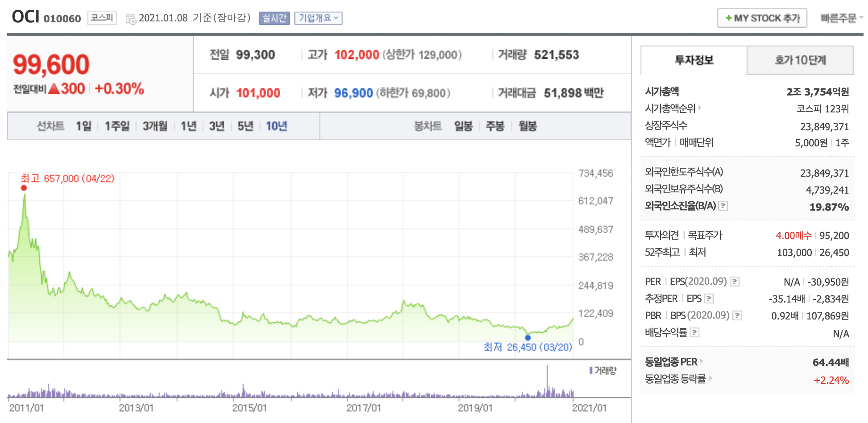Click the red 최고 657,000 peak marker
The height and width of the screenshot is (423, 868).
pos(24,188)
